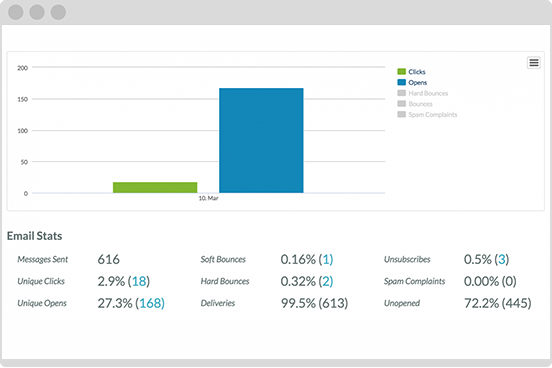
Task: Open the 3 unsubscribes link
Action: 502,260
